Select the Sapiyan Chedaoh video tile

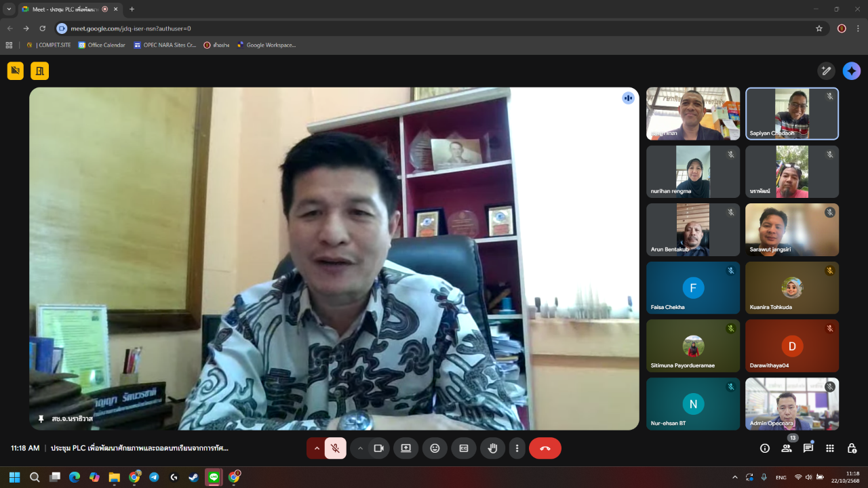tap(792, 114)
